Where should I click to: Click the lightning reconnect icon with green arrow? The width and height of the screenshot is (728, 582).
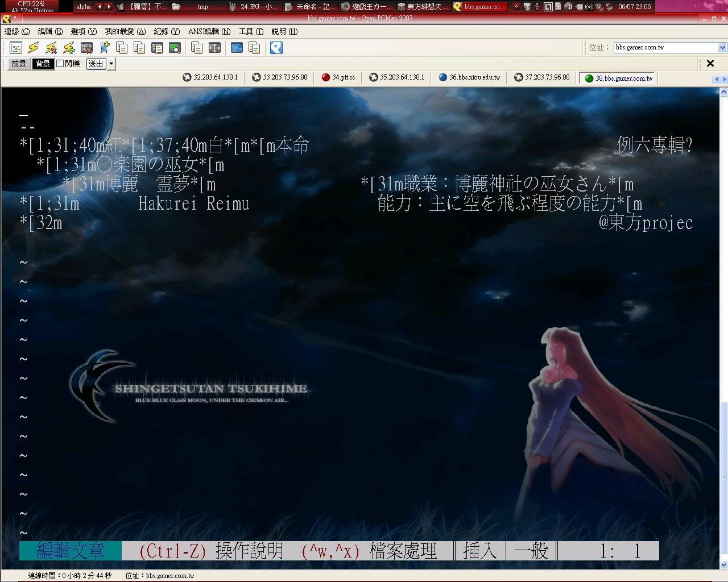pos(69,48)
